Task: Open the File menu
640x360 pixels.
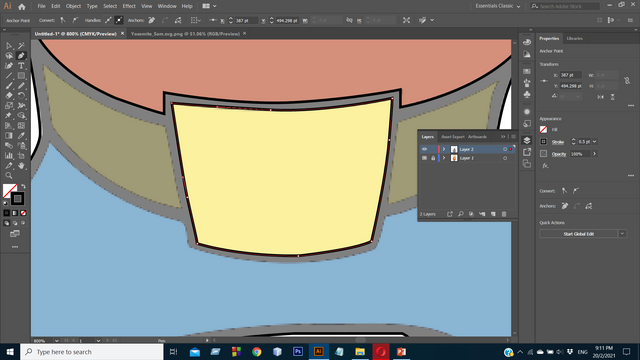Action: click(x=41, y=6)
